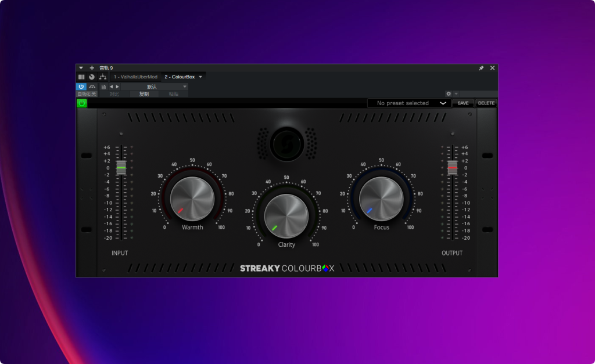Click the 自动化:关 automation button

tap(87, 94)
